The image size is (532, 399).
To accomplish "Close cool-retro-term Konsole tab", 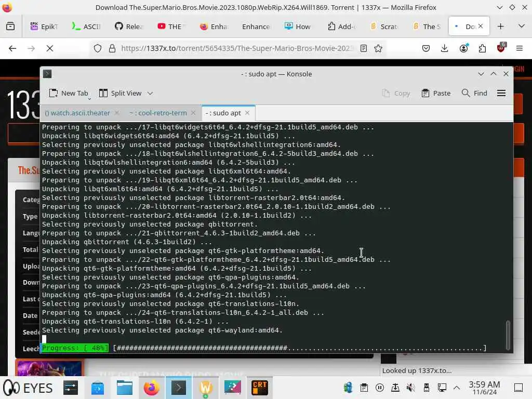I will 193,113.
